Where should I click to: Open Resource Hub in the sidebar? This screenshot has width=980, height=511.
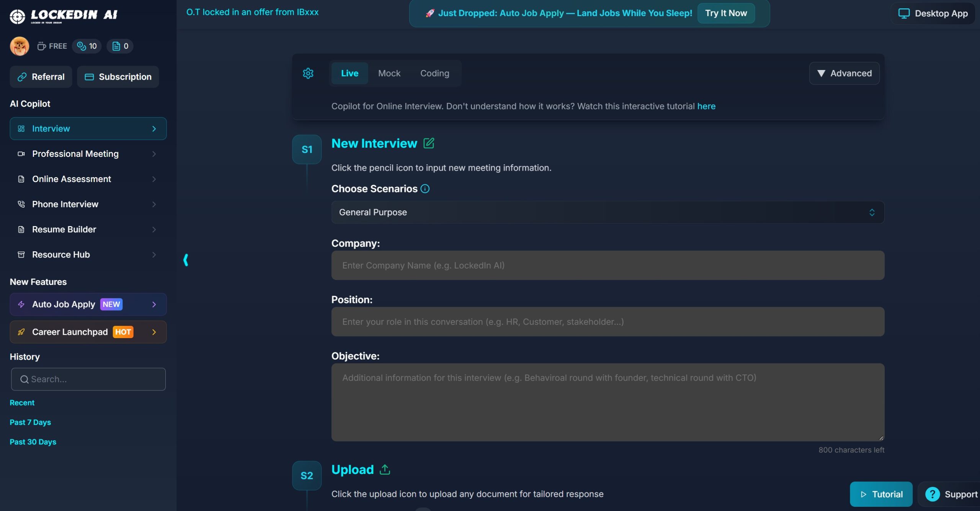(x=88, y=255)
